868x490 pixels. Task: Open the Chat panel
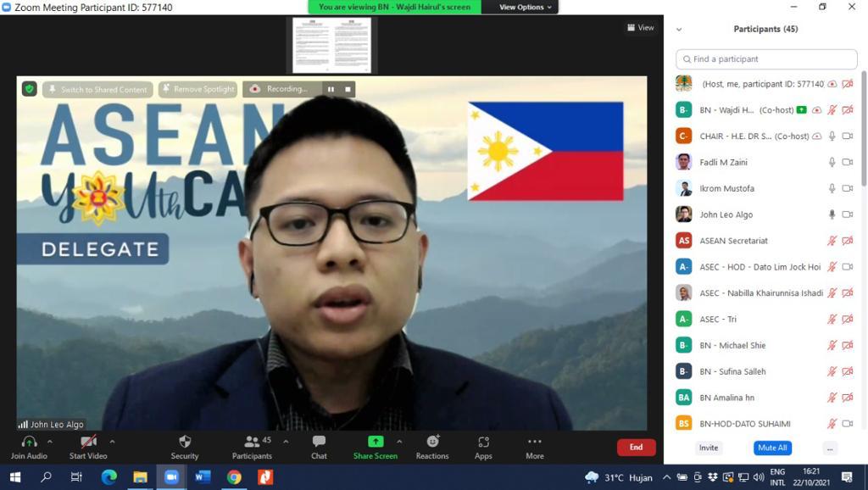pos(319,442)
